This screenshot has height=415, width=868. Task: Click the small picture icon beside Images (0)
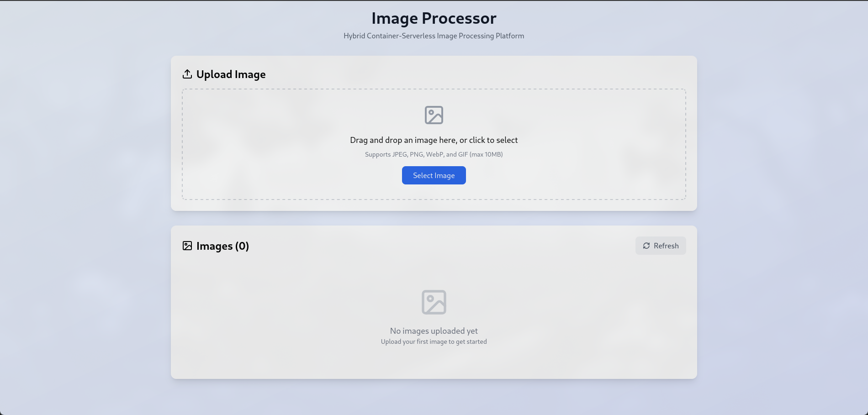pyautogui.click(x=187, y=246)
